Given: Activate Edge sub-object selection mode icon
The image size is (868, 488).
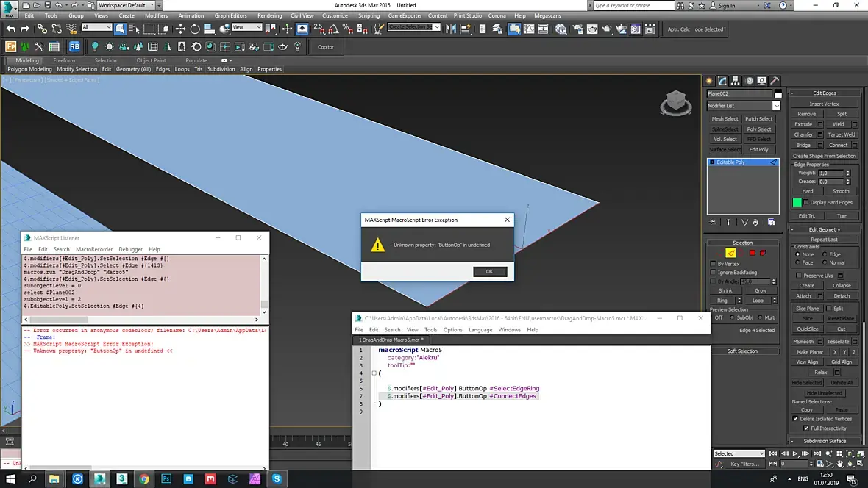Looking at the screenshot, I should pos(730,253).
